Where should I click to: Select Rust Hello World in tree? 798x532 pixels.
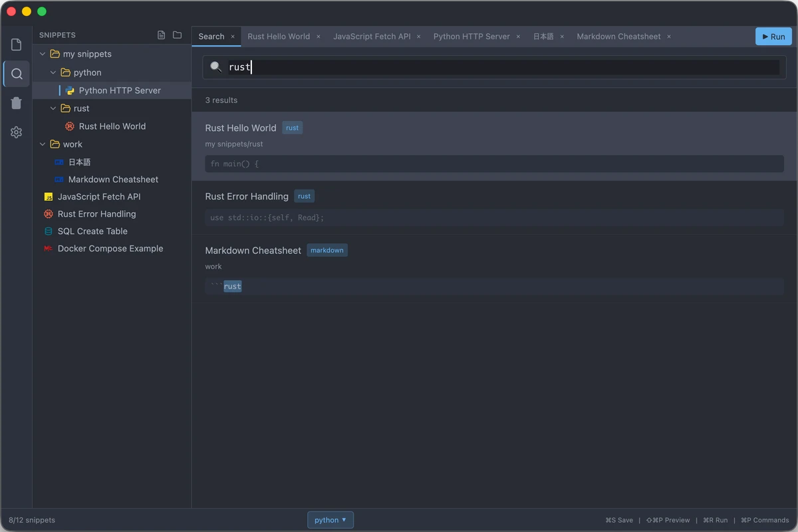[112, 126]
